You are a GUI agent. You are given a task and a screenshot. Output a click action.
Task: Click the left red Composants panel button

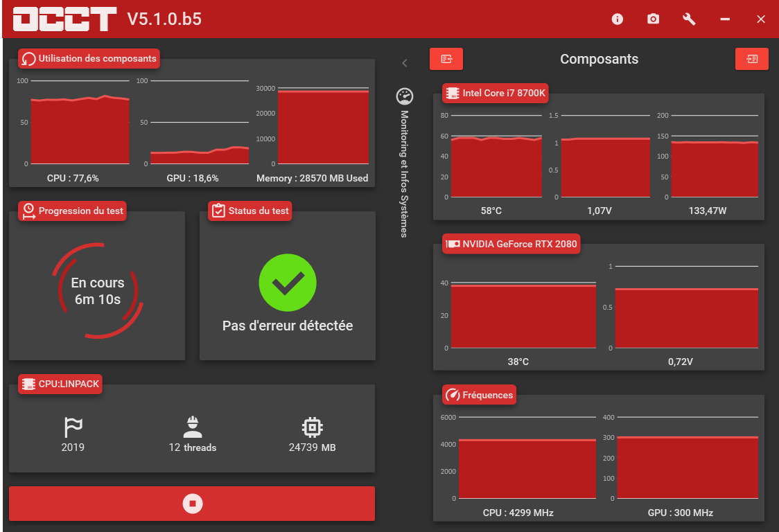click(446, 59)
